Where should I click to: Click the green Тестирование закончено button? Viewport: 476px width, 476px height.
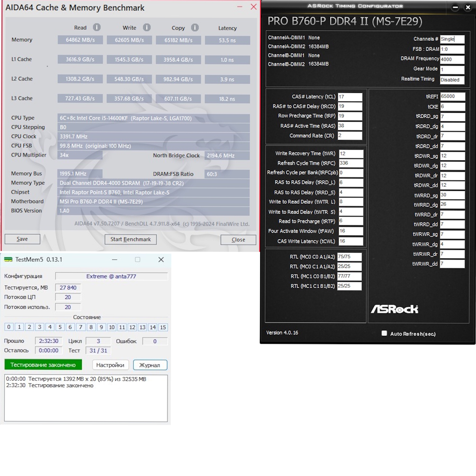[43, 364]
